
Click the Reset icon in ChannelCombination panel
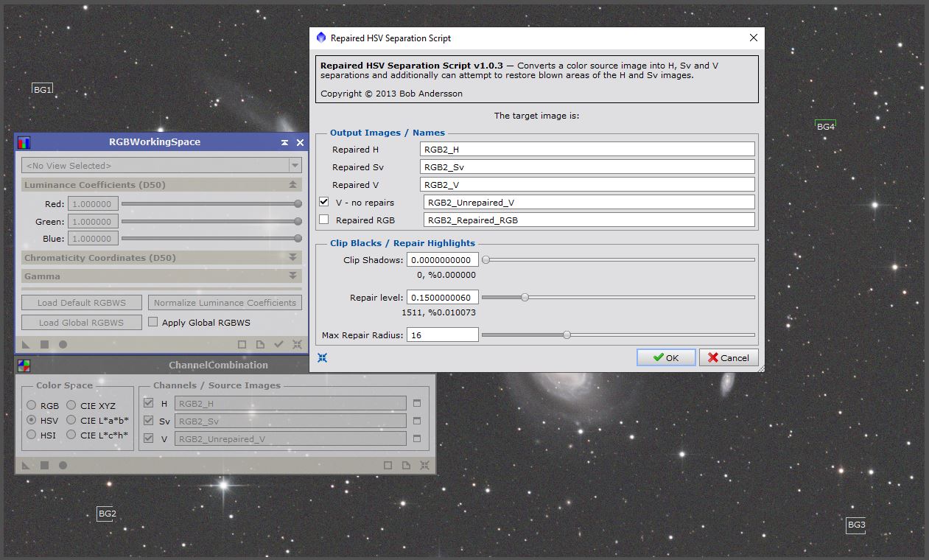point(424,465)
